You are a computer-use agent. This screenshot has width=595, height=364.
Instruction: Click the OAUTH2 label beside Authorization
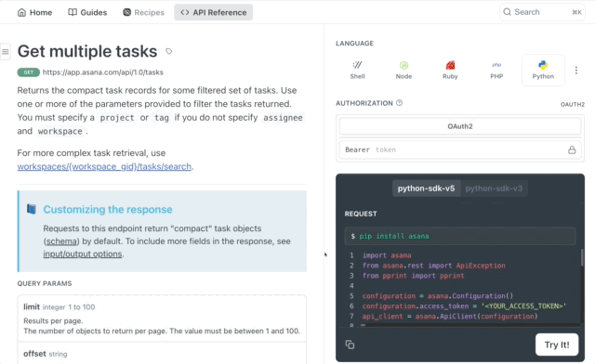573,104
